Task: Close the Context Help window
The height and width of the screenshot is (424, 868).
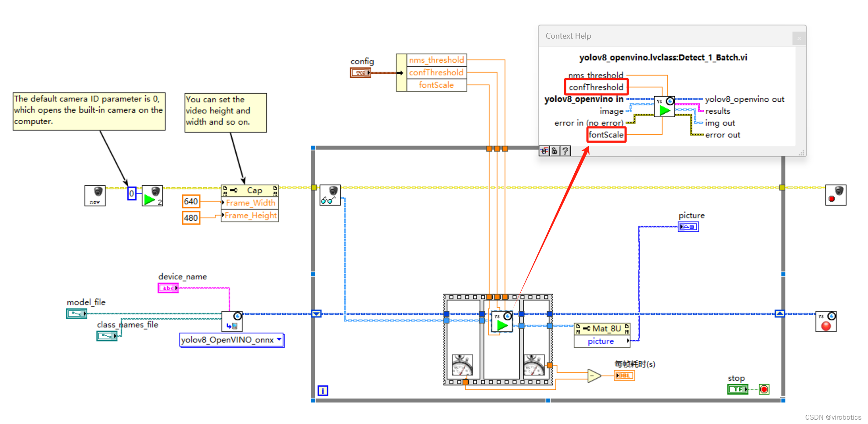Action: tap(799, 38)
